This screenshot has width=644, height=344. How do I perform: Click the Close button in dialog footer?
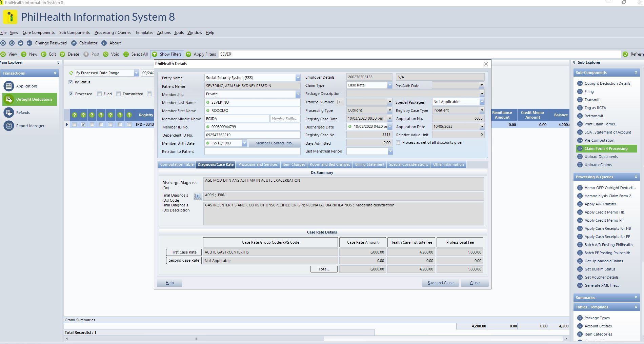(x=475, y=283)
